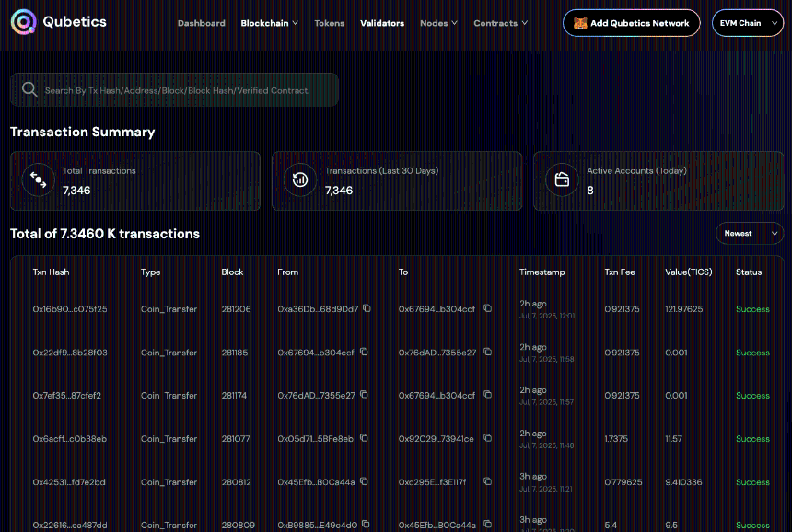Open block 281185
The width and height of the screenshot is (792, 532).
(x=234, y=353)
